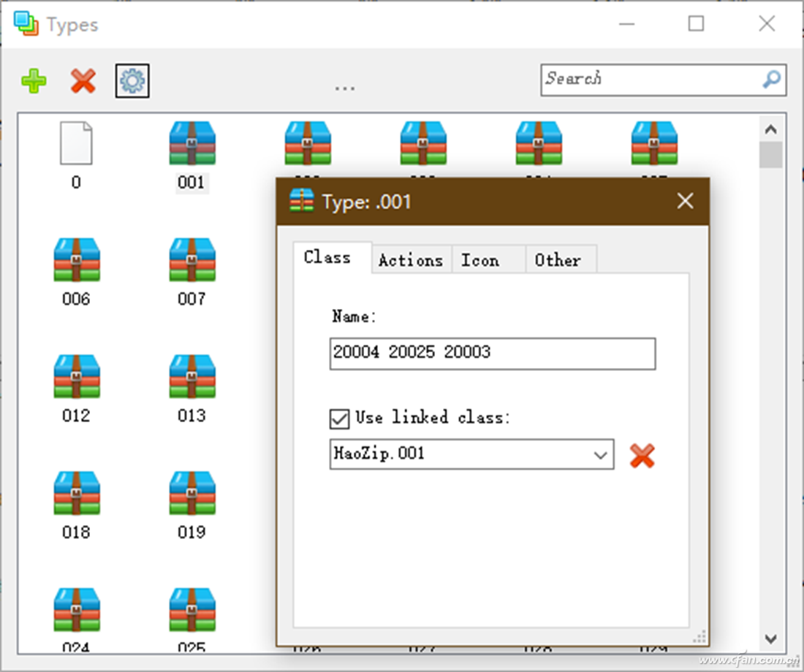Close the Types window
Viewport: 804px width, 672px height.
767,23
